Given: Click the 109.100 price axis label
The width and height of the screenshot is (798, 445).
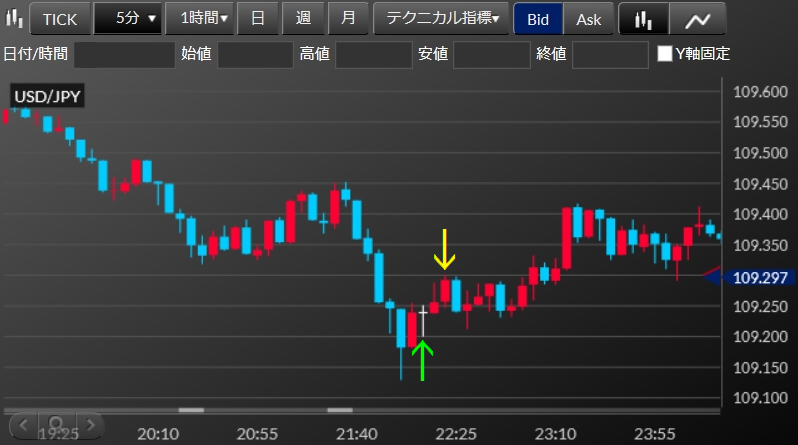Looking at the screenshot, I should [760, 398].
